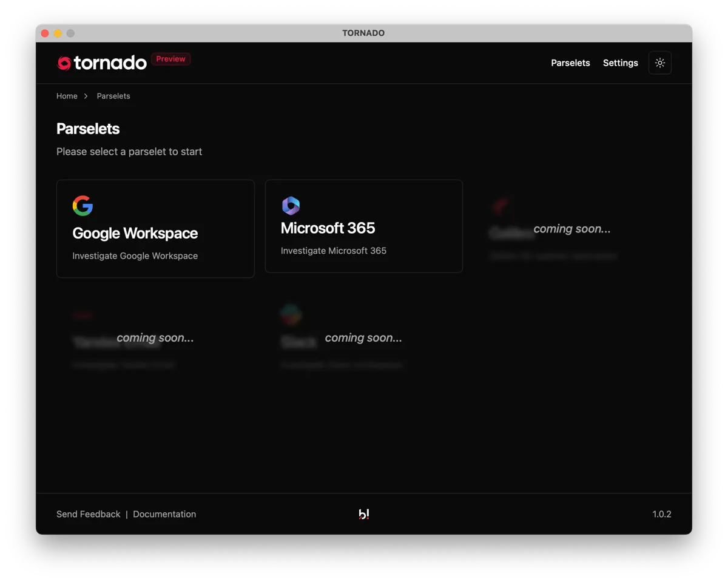Click the brand logo in the footer center
The height and width of the screenshot is (582, 728).
pos(364,514)
